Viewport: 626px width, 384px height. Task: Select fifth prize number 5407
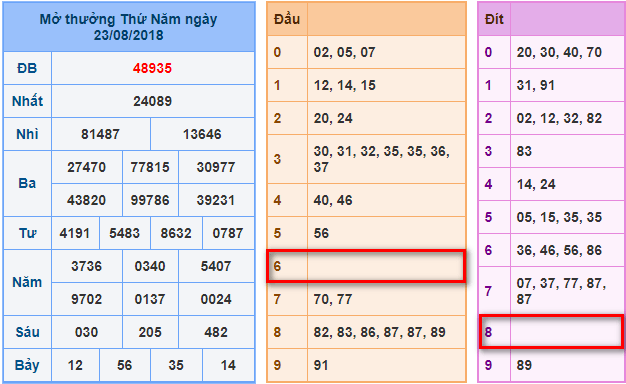click(216, 266)
